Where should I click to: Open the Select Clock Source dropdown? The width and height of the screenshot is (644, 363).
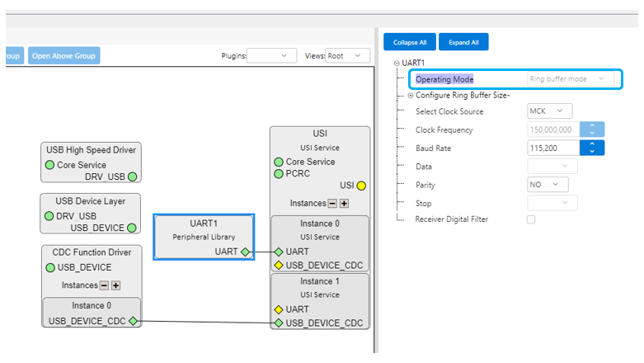coord(550,111)
